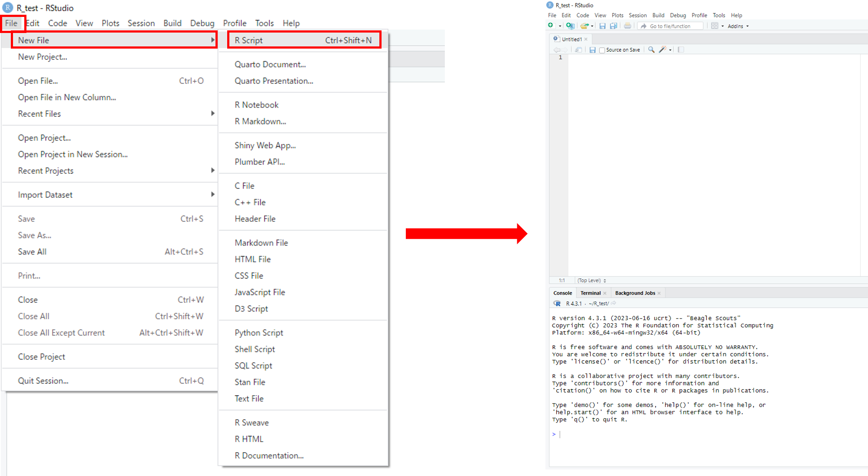Open Help menu in left window

pos(291,23)
